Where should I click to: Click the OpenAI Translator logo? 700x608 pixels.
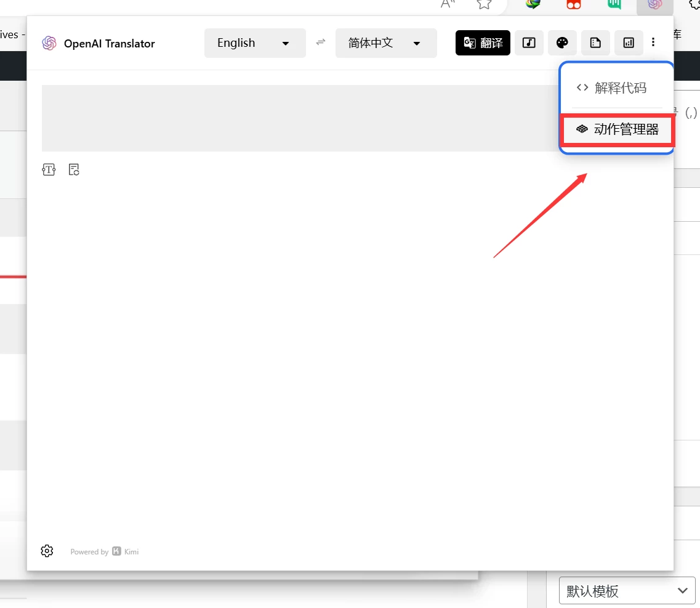pos(49,43)
